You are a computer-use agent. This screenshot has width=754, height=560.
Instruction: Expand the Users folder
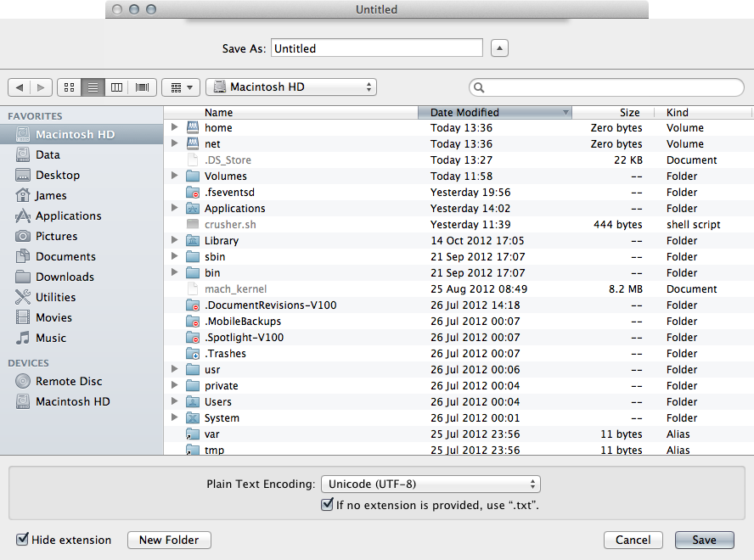[175, 401]
